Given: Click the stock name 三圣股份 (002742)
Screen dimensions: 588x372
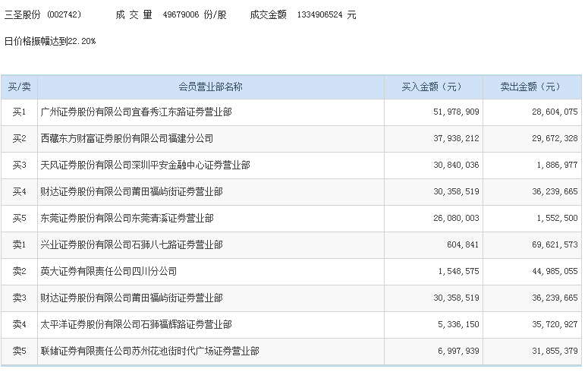Looking at the screenshot, I should [42, 14].
